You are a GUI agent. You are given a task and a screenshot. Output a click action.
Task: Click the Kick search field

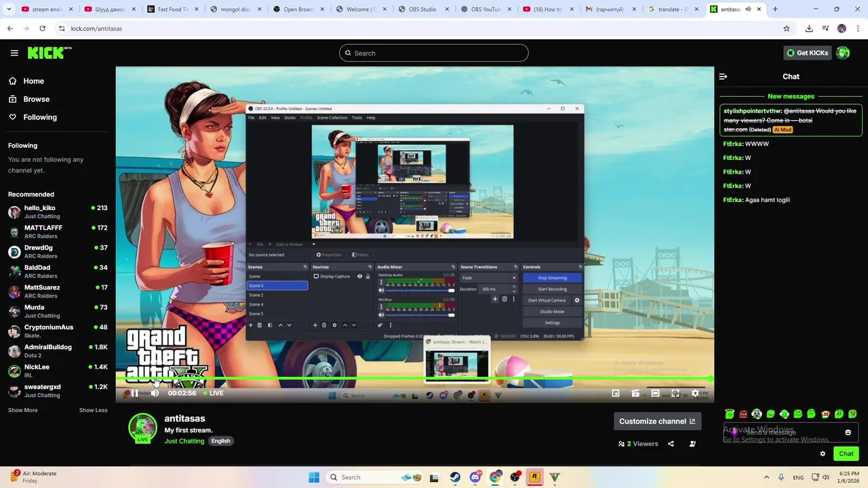[434, 53]
